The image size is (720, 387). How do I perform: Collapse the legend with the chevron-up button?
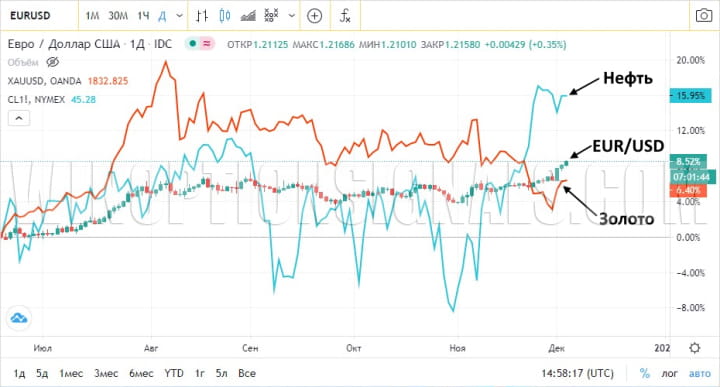point(19,118)
